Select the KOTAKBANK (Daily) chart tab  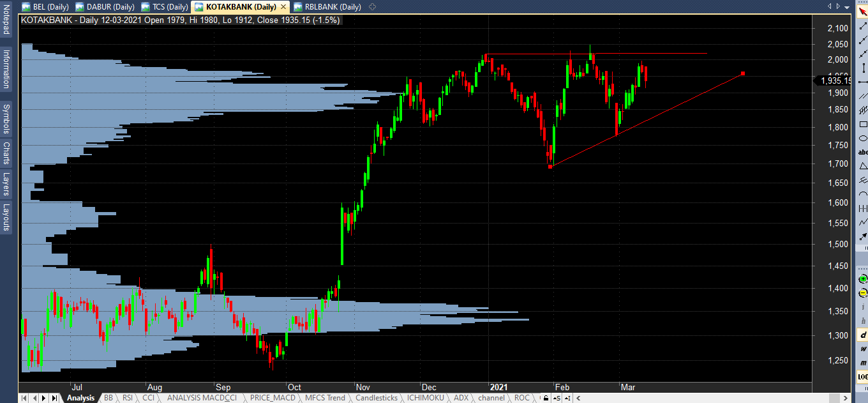[240, 6]
